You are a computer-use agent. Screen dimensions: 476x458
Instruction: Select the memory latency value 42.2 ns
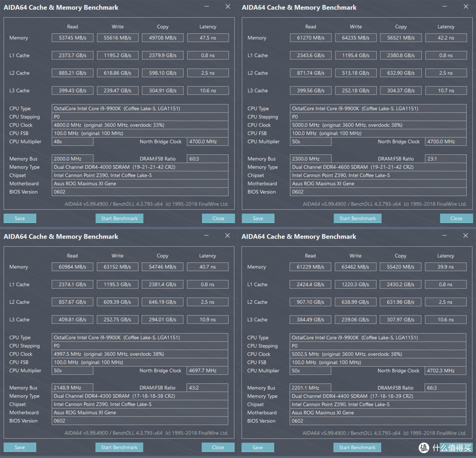pos(446,38)
